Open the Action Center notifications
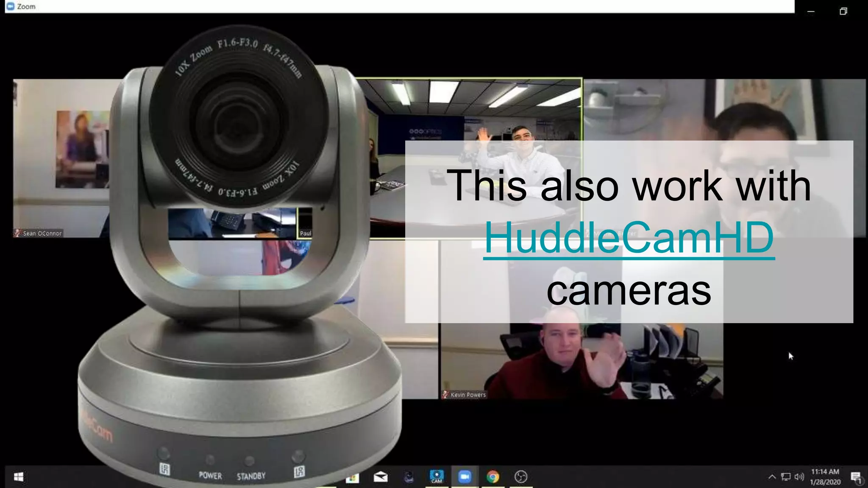 click(x=856, y=478)
